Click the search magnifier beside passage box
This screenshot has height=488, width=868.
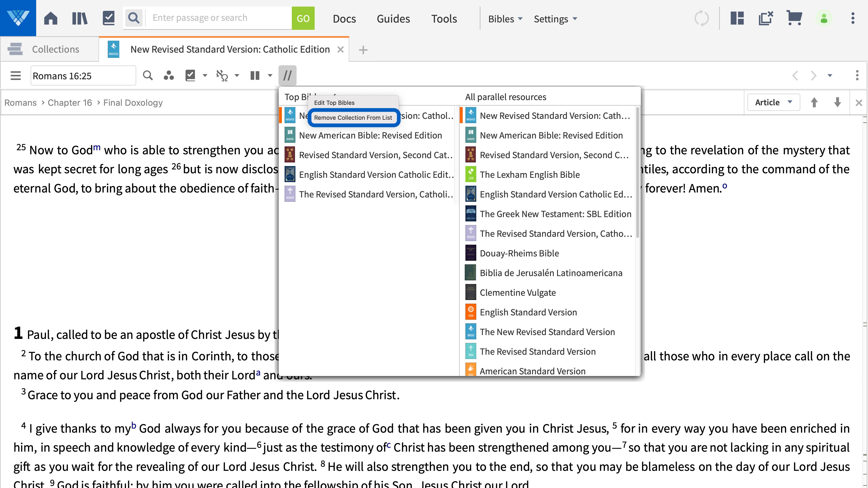point(134,18)
